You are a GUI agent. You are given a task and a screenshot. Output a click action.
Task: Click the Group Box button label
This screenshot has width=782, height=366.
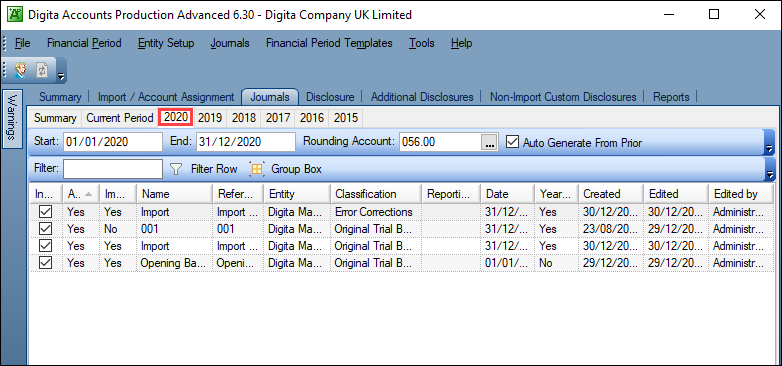(296, 169)
